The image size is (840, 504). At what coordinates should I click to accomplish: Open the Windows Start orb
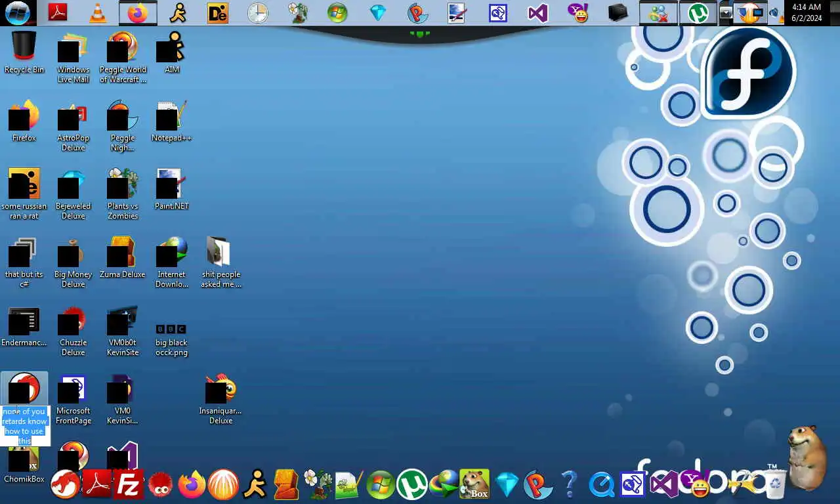pos(17,12)
